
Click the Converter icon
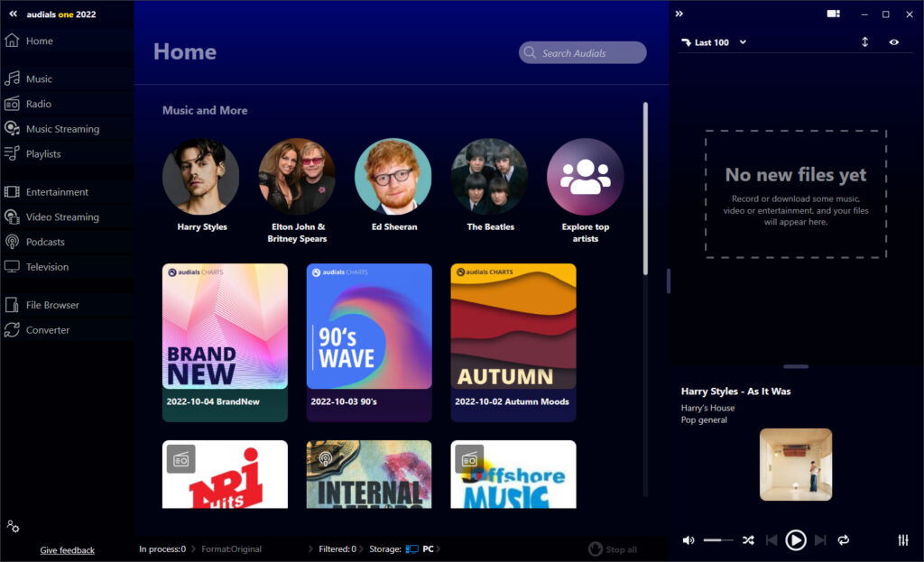point(12,330)
